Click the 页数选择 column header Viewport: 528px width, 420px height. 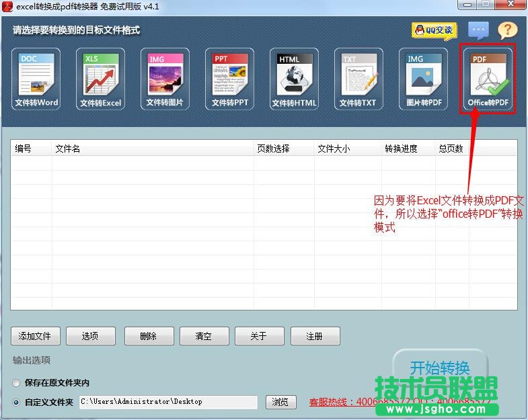[284, 149]
